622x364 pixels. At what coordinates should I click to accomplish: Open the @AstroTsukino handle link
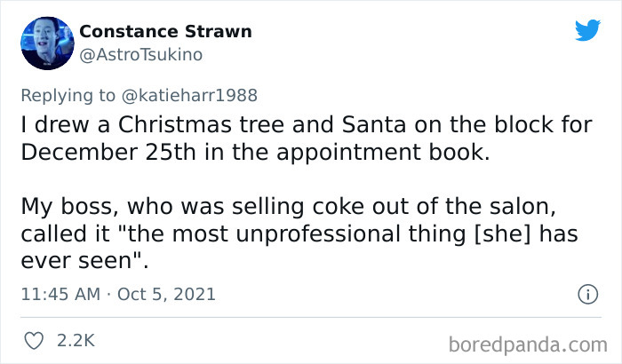click(x=141, y=55)
